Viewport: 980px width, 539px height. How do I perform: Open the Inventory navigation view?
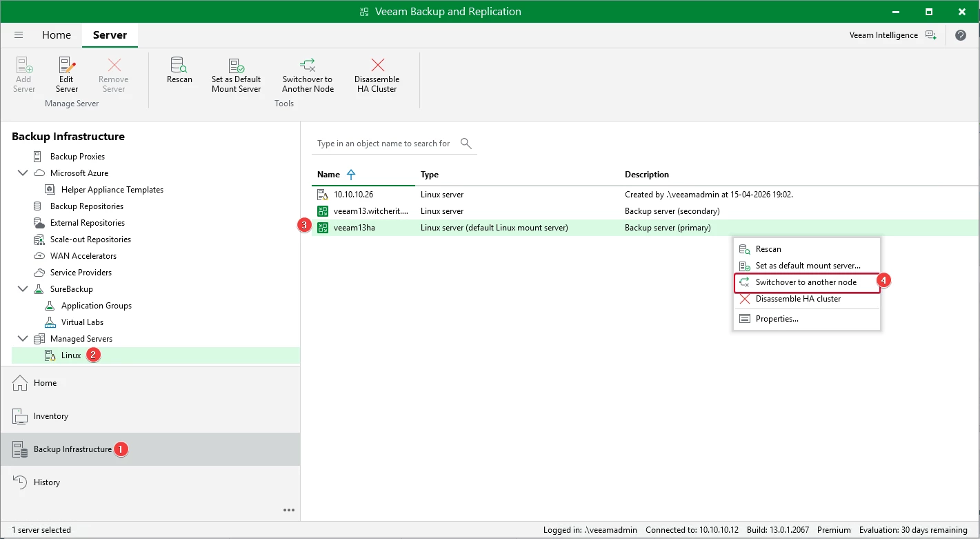pos(150,416)
